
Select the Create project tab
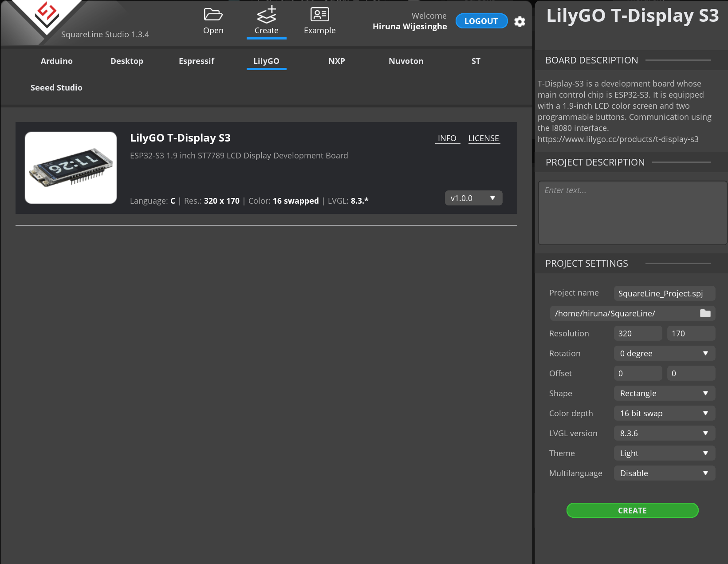267,21
